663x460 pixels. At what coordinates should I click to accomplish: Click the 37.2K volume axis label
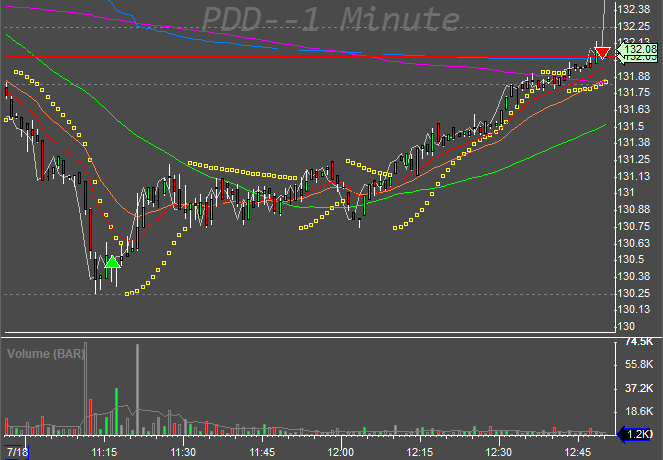pos(639,388)
